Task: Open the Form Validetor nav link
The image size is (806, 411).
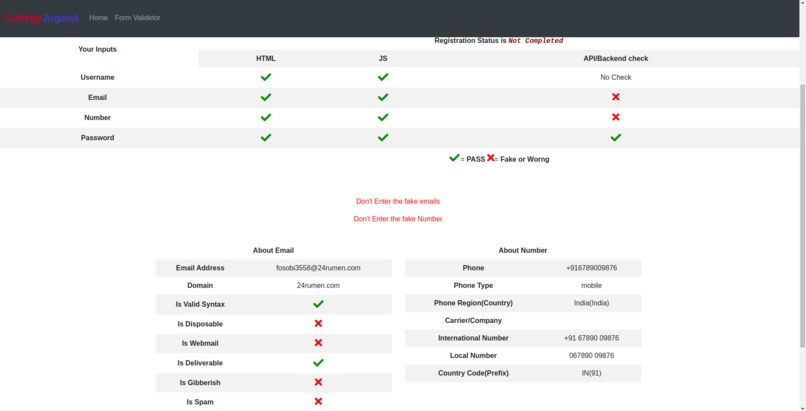Action: pyautogui.click(x=137, y=17)
